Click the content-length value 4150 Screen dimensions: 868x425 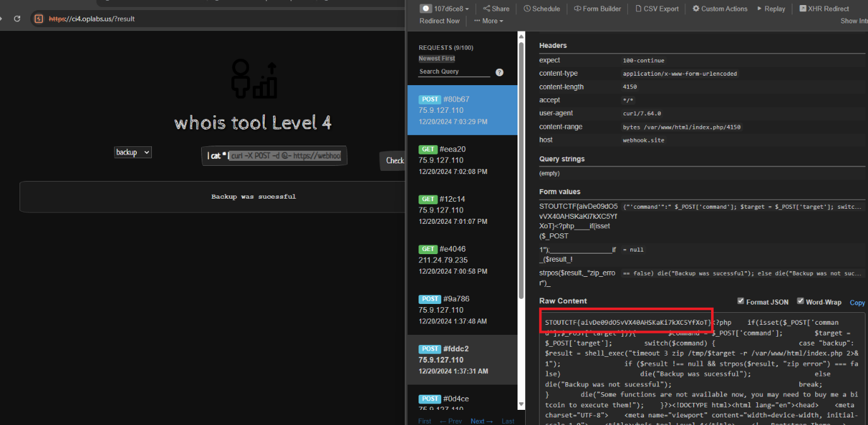pyautogui.click(x=630, y=87)
